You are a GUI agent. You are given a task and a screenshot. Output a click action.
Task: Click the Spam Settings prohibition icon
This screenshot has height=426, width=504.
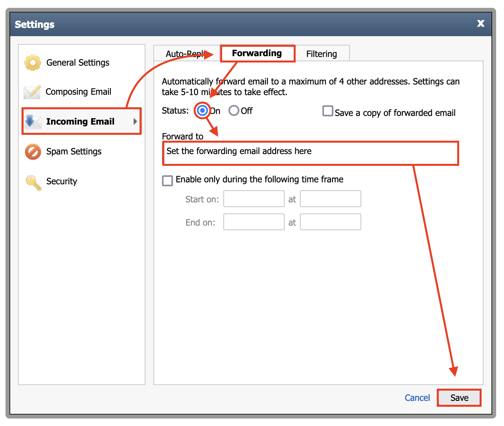pyautogui.click(x=33, y=152)
